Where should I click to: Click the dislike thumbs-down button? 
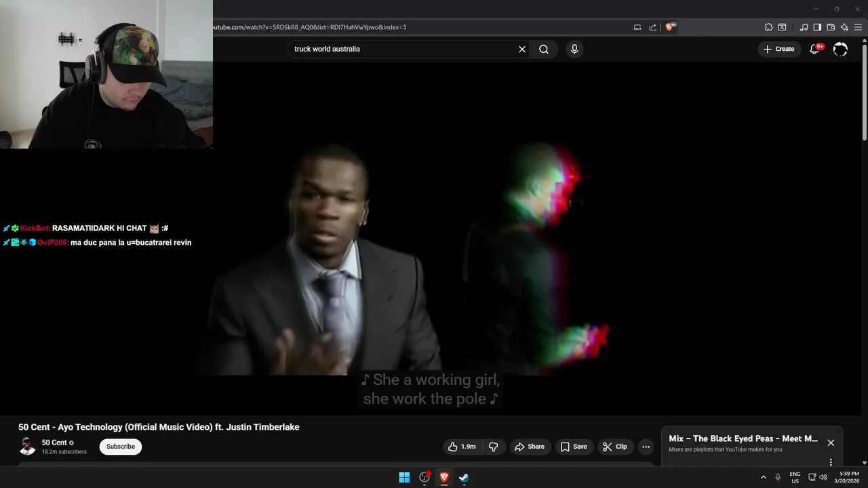coord(494,447)
